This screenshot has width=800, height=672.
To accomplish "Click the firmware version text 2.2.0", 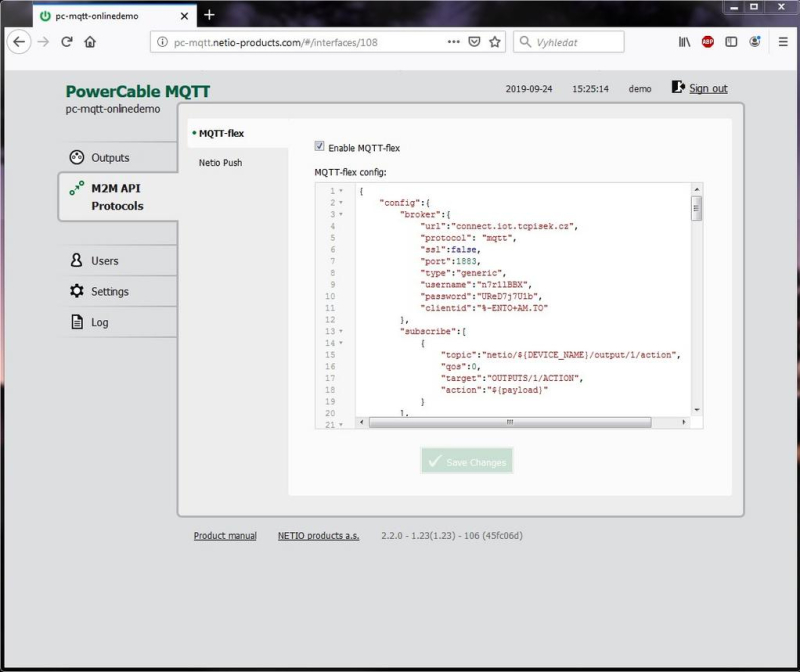I will click(x=452, y=536).
